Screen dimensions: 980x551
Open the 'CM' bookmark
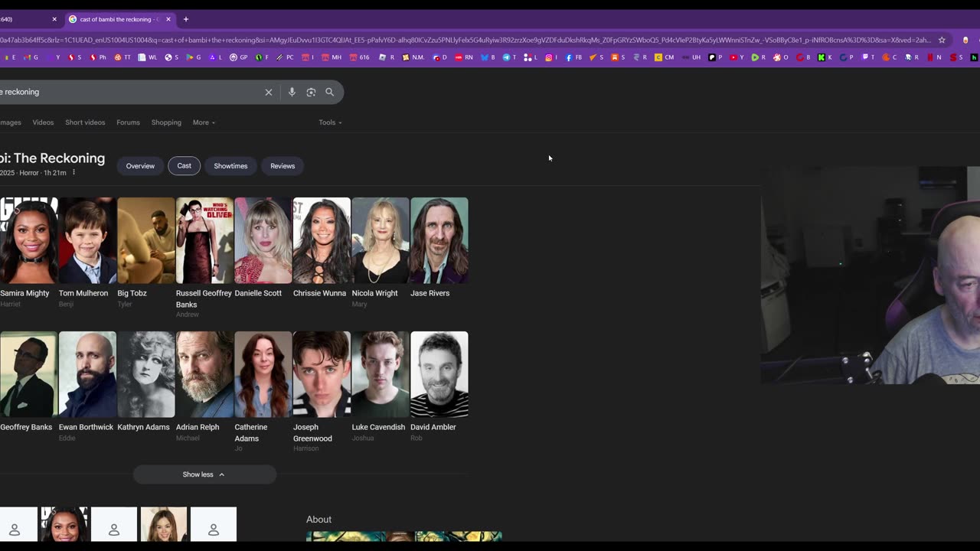(664, 57)
